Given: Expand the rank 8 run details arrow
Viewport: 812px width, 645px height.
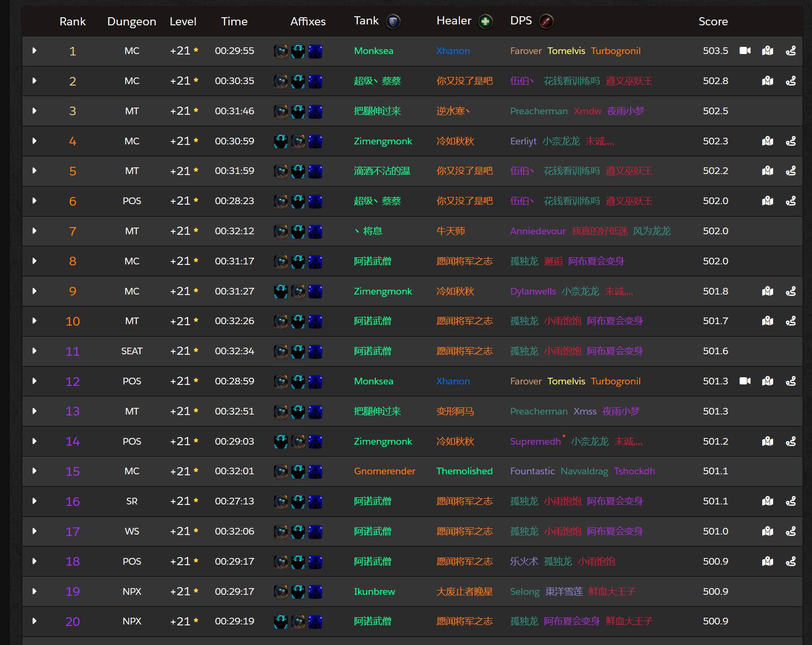Looking at the screenshot, I should click(34, 261).
